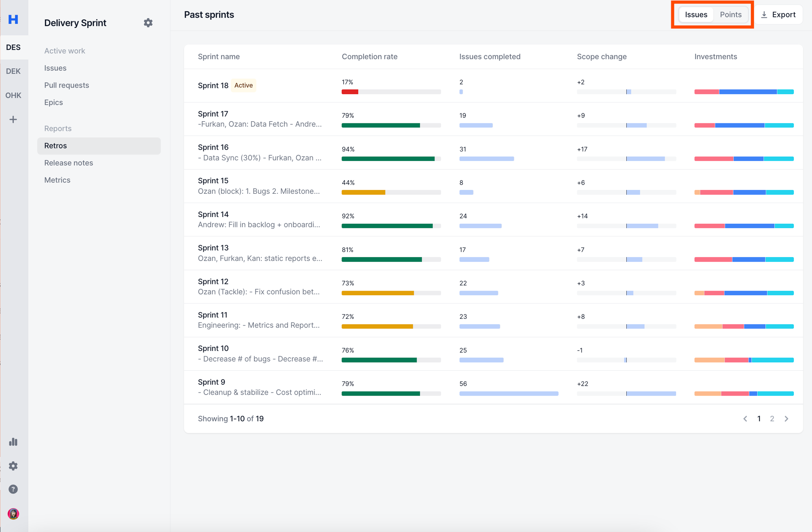Click Sprint 9 investments color bar

744,394
